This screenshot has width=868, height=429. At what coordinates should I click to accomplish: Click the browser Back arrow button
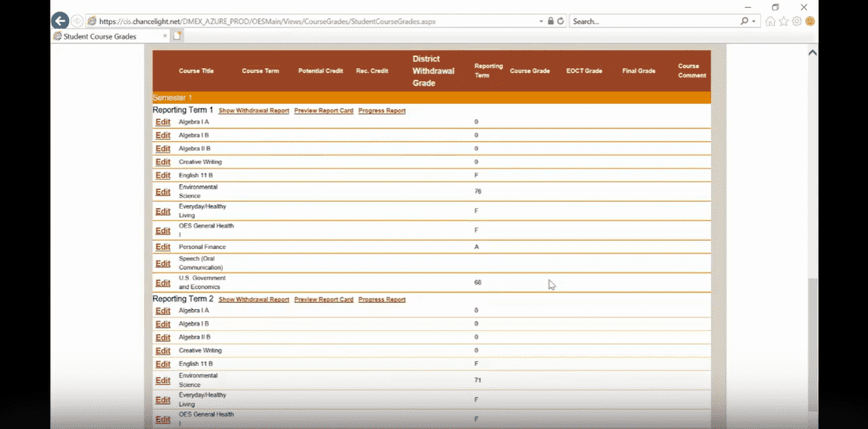[60, 21]
